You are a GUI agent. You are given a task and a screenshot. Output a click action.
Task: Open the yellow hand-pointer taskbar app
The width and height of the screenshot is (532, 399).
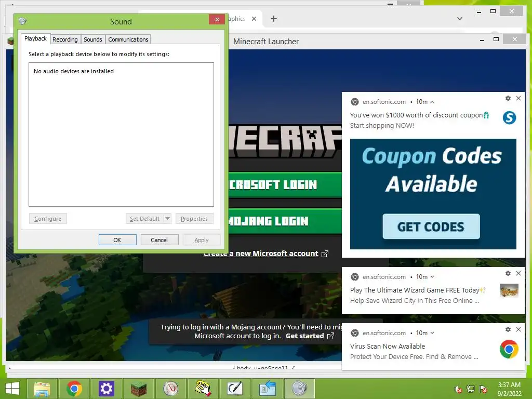tap(203, 389)
